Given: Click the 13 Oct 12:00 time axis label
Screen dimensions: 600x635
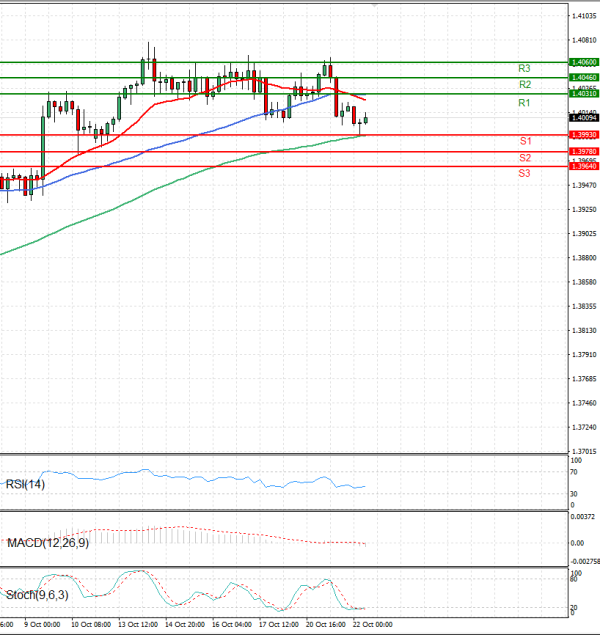Looking at the screenshot, I should pos(137,625).
